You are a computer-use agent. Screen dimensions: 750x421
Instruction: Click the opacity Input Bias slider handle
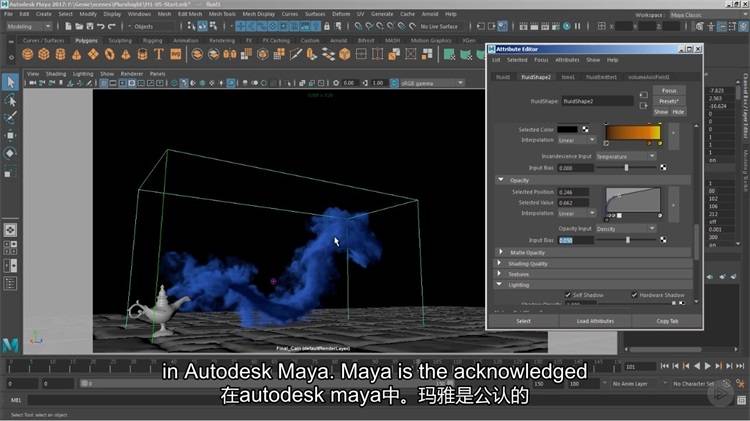point(628,240)
